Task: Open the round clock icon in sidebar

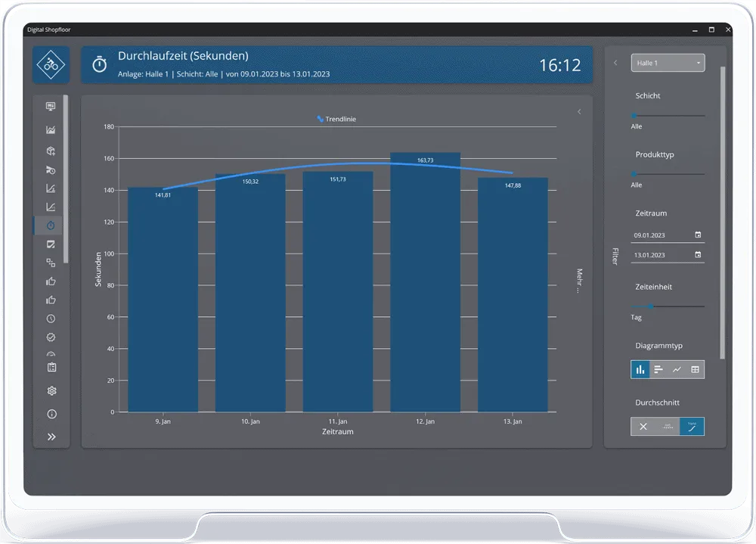Action: [51, 319]
